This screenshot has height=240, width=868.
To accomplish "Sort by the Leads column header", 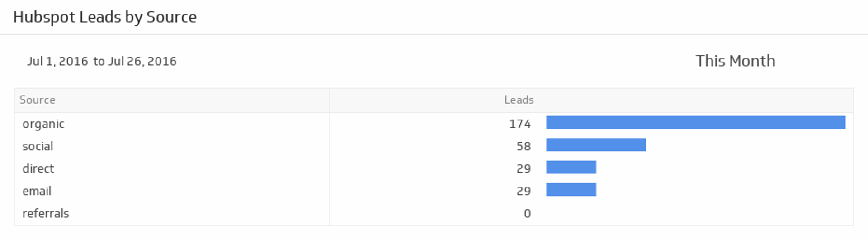I will point(519,100).
